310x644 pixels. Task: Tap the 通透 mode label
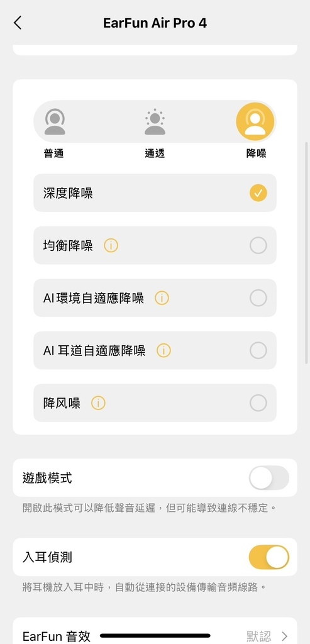155,153
